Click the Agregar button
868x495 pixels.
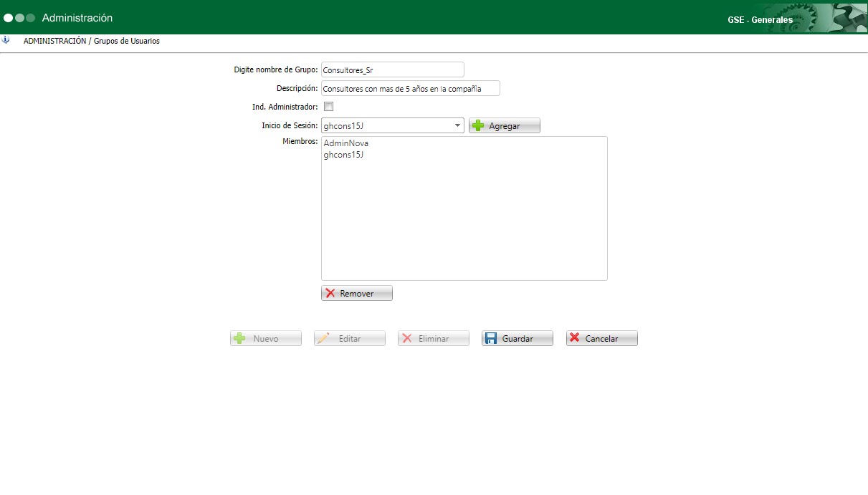pos(504,125)
